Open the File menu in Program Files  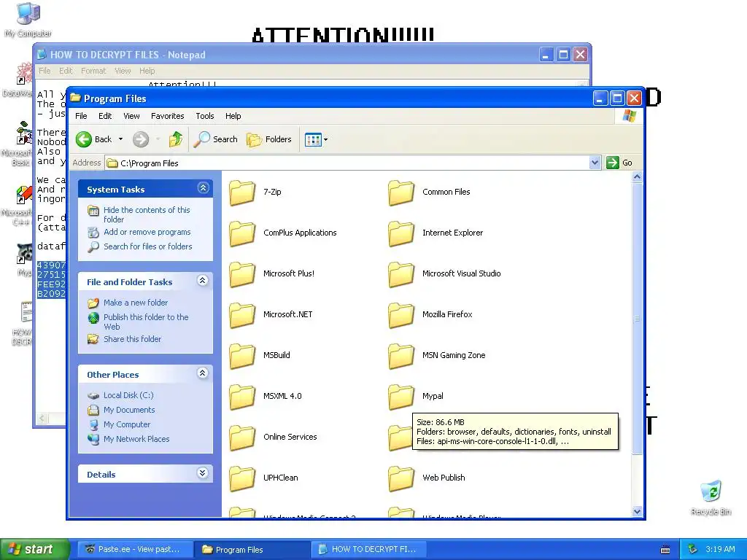pos(81,116)
